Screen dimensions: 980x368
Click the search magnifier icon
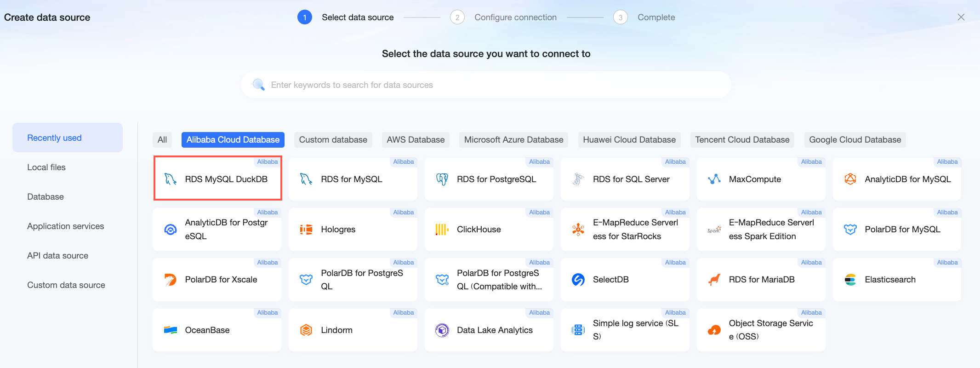pyautogui.click(x=259, y=85)
